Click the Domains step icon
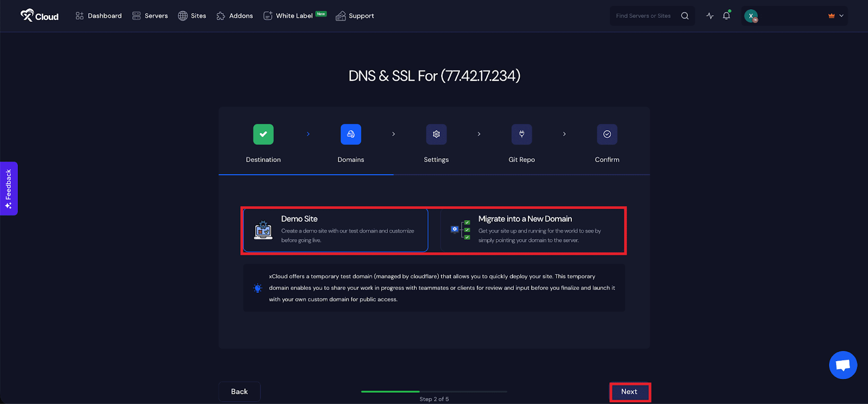 (350, 134)
